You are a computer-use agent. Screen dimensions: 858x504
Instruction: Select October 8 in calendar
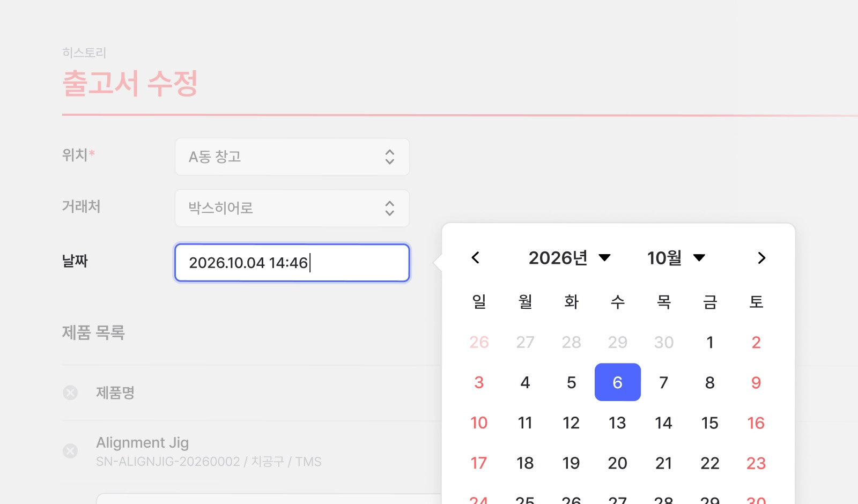coord(710,382)
